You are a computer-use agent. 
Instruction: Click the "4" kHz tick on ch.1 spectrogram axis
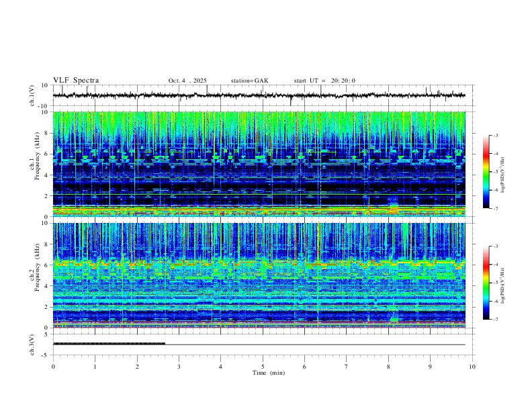tap(48, 175)
